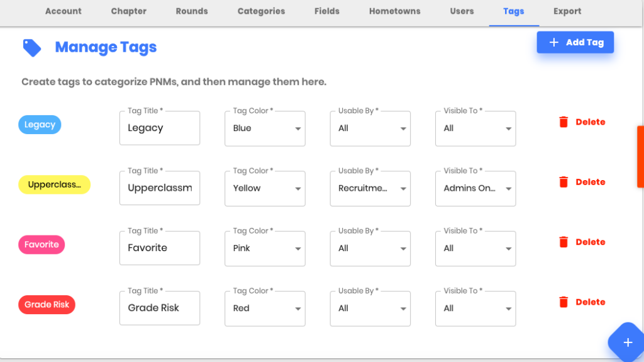
Task: Open the Export tab
Action: point(567,11)
